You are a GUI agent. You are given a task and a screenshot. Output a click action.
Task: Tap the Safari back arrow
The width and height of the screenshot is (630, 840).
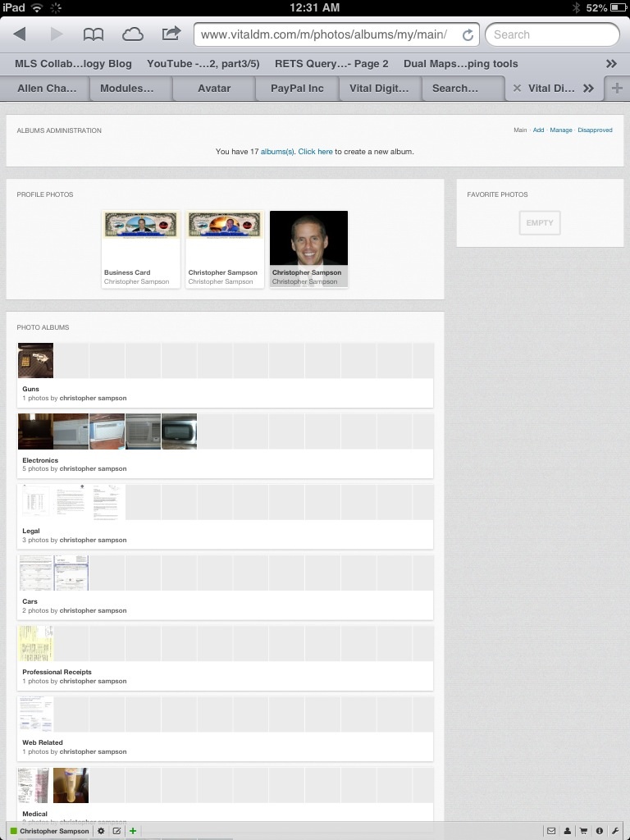point(20,34)
